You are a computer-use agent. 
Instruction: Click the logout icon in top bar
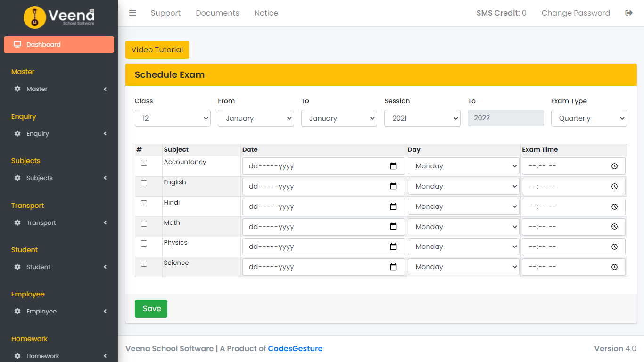[x=629, y=13]
